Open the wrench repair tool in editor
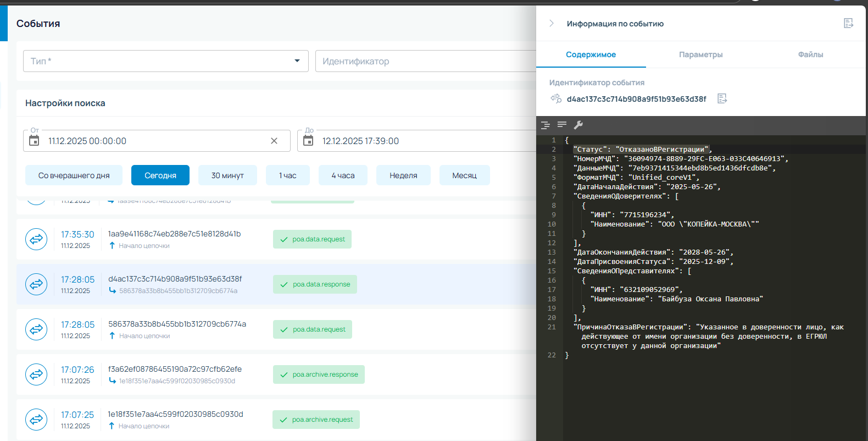 tap(578, 125)
